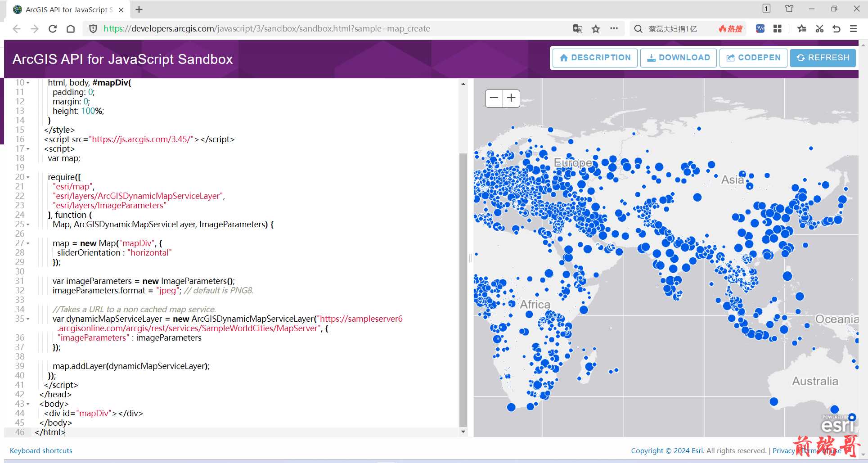Click the Esri logo on the map
The height and width of the screenshot is (463, 868).
[x=838, y=423]
